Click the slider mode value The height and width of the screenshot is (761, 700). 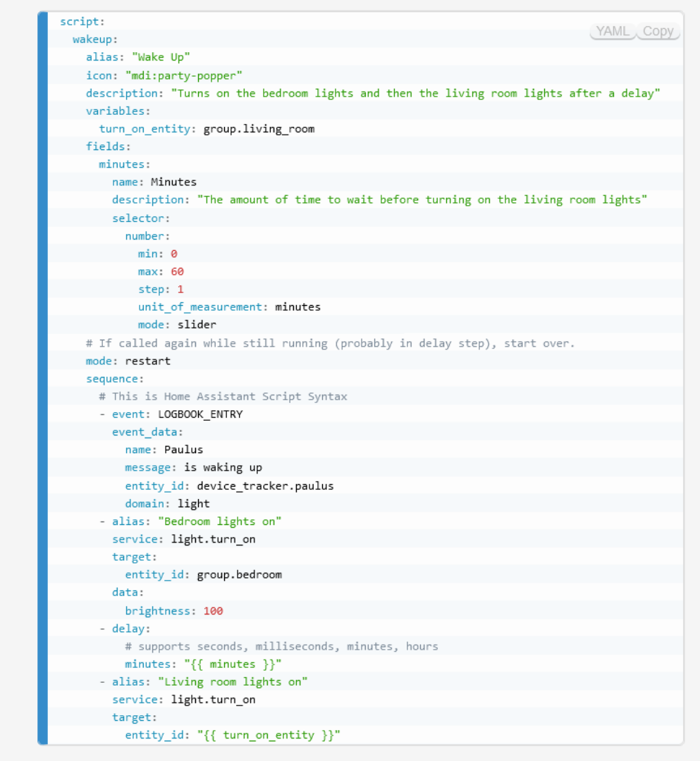[197, 325]
